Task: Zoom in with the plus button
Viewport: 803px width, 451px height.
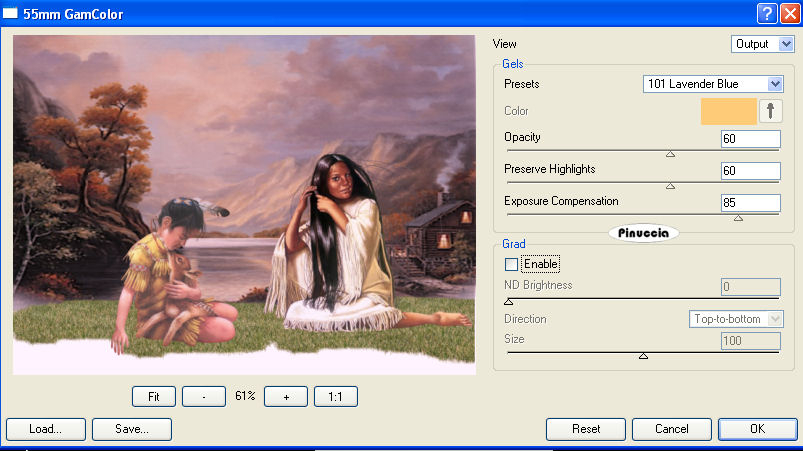Action: click(286, 397)
